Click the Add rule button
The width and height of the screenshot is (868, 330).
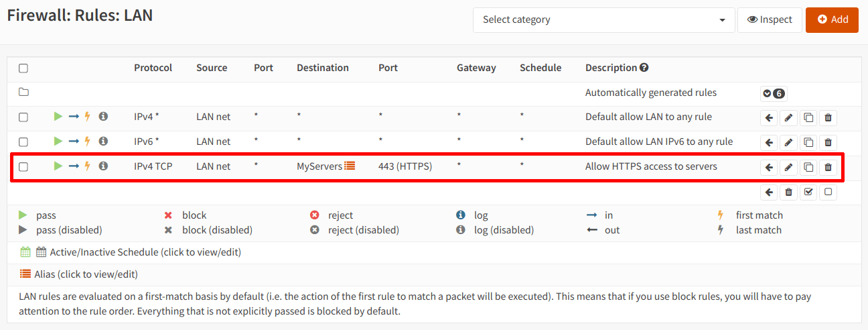(832, 20)
